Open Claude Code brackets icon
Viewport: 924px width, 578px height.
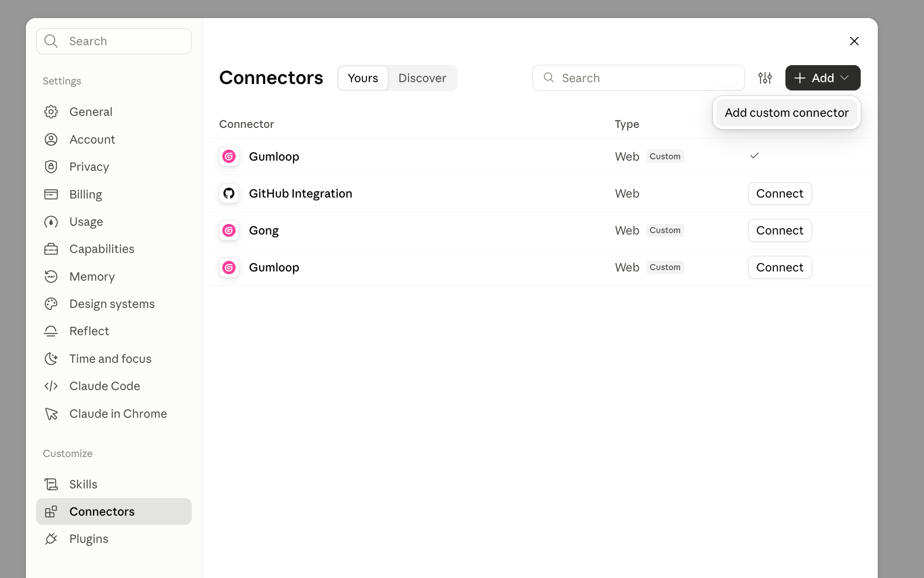[51, 386]
